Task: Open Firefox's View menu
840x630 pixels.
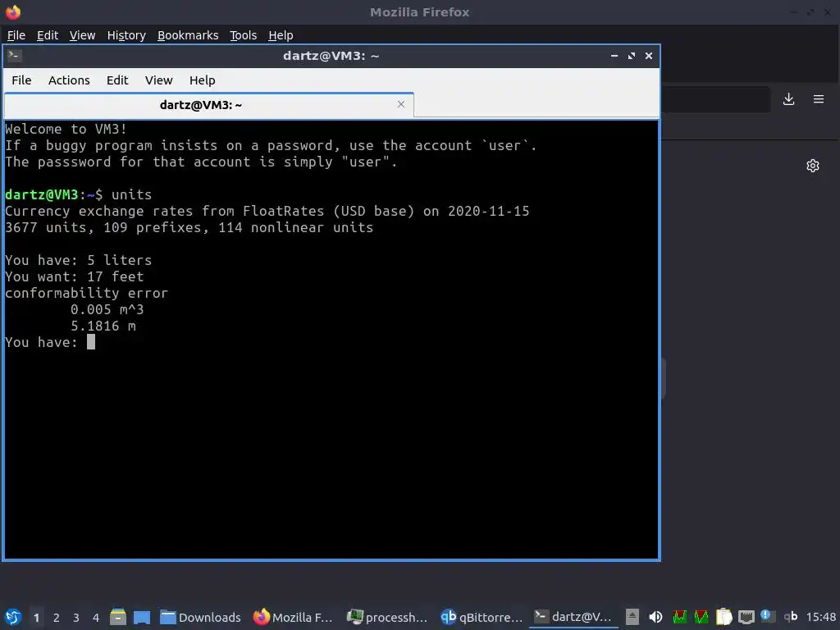Action: [82, 35]
